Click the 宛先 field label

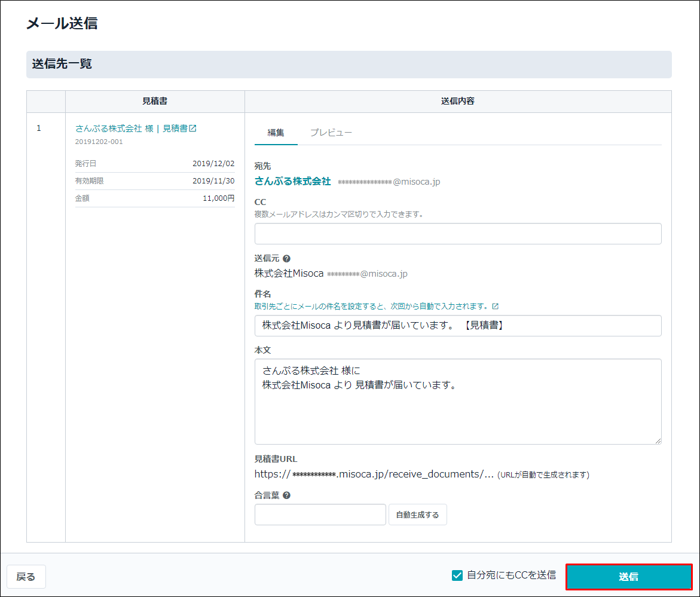[262, 166]
